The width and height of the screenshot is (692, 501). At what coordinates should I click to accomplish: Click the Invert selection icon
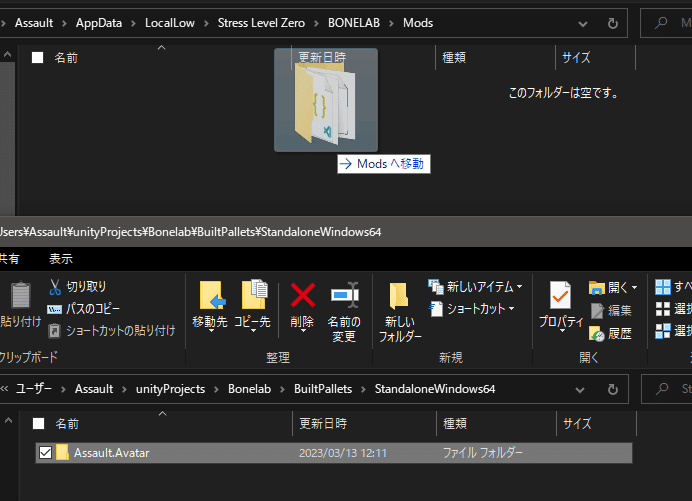pos(662,331)
